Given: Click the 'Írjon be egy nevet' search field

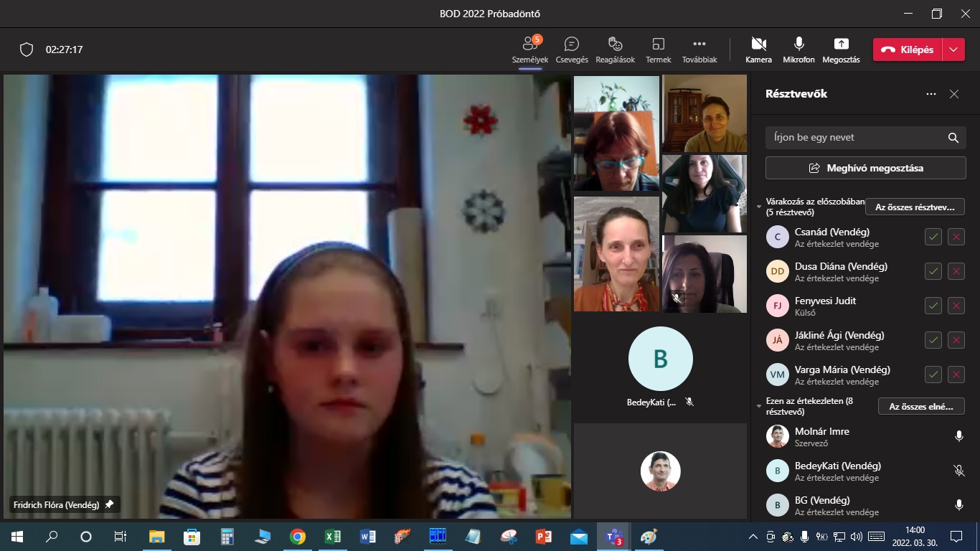Looking at the screenshot, I should 865,138.
